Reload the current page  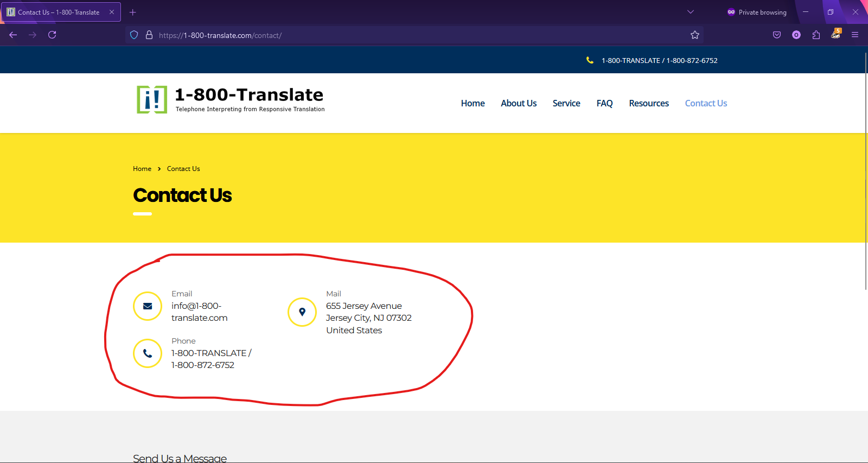tap(52, 35)
